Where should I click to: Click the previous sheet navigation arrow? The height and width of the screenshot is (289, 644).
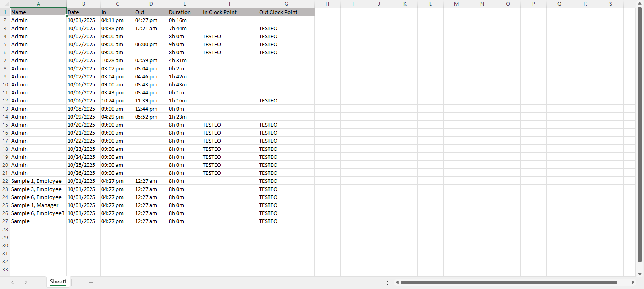tap(13, 282)
